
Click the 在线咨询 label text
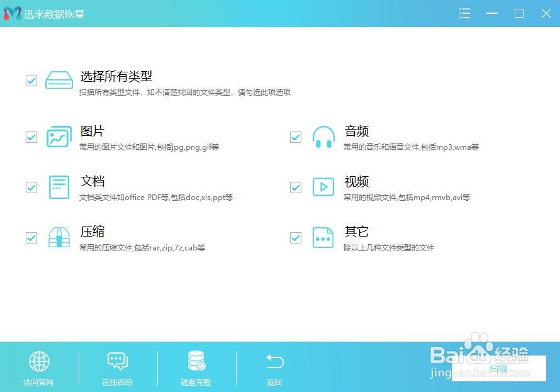click(117, 382)
